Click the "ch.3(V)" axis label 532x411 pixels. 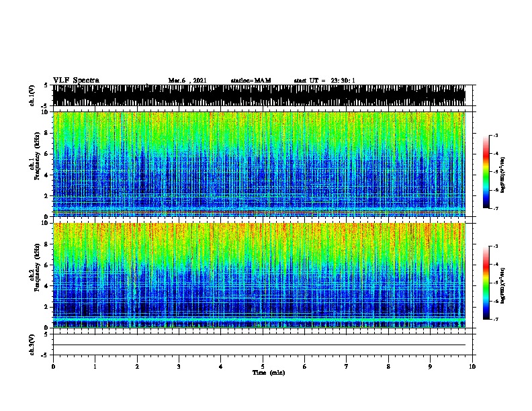click(x=32, y=345)
